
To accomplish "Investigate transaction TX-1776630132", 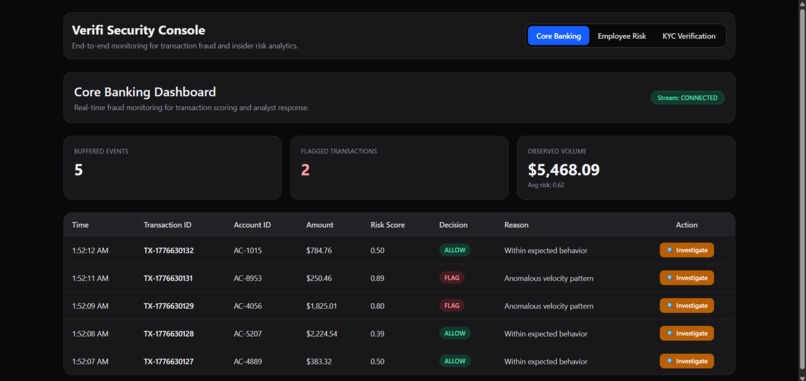I will (x=687, y=250).
